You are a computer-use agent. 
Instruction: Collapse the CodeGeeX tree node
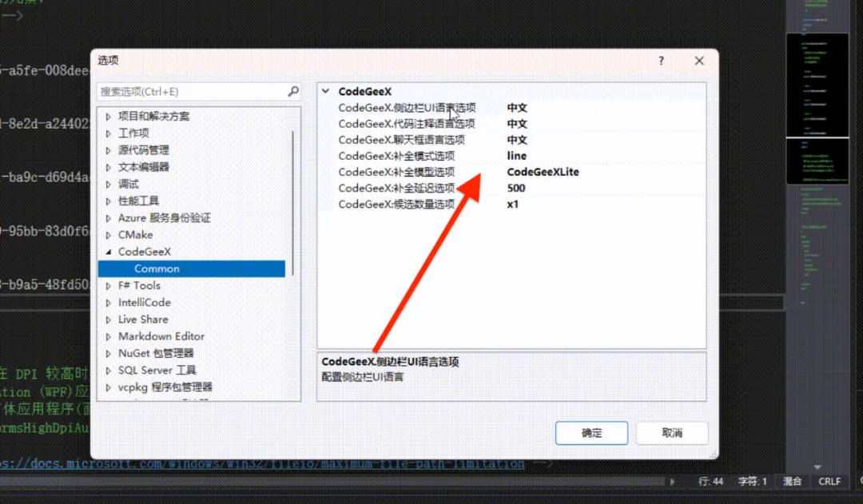109,252
